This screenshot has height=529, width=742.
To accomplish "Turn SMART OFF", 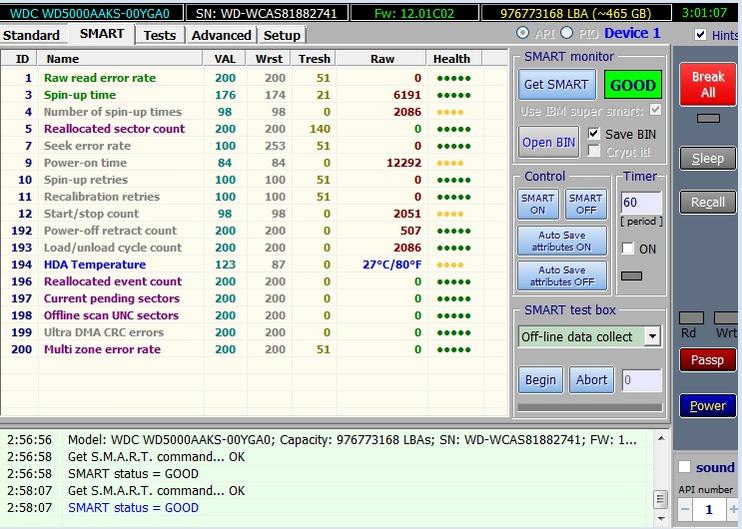I will point(586,204).
